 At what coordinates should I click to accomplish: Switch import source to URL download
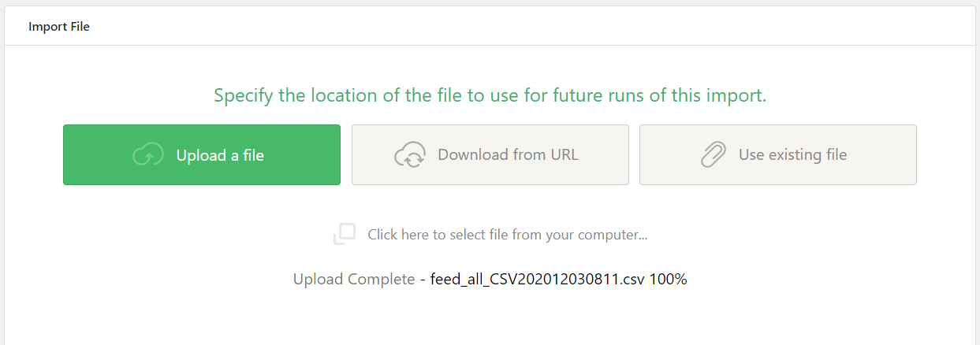pos(490,155)
